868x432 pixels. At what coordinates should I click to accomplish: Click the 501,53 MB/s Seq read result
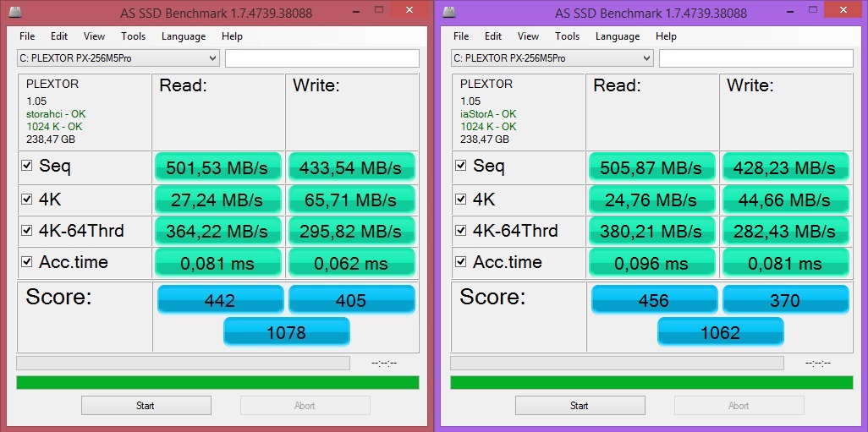tap(218, 167)
